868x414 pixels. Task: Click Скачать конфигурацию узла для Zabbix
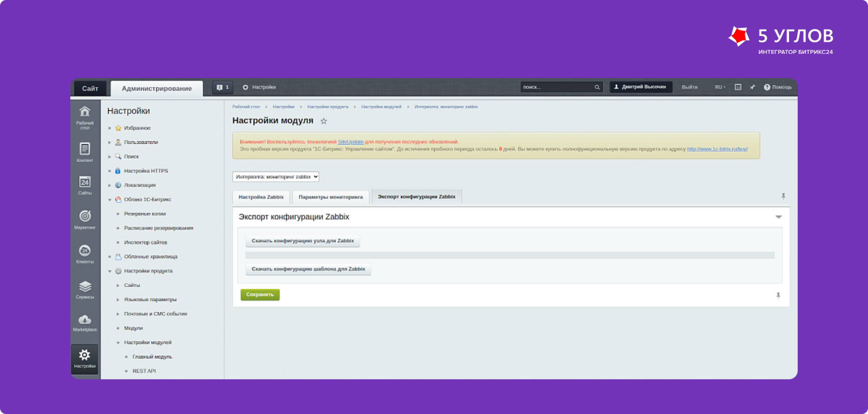click(303, 241)
